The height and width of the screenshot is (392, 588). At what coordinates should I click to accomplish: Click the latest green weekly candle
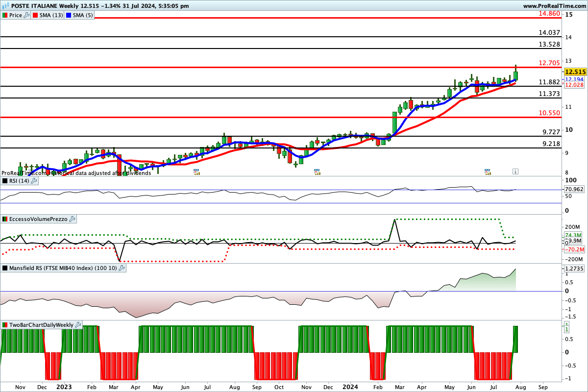tap(515, 75)
